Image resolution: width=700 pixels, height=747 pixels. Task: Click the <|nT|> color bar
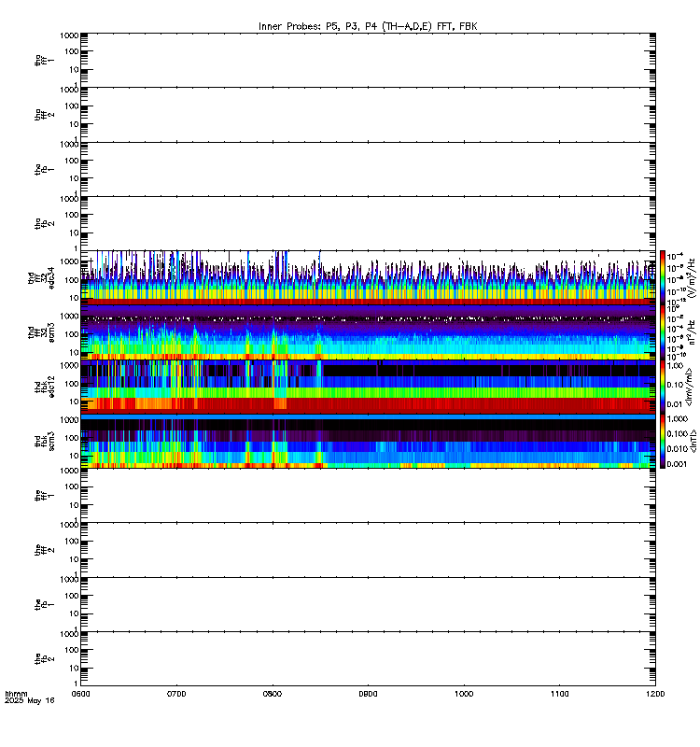(x=663, y=441)
